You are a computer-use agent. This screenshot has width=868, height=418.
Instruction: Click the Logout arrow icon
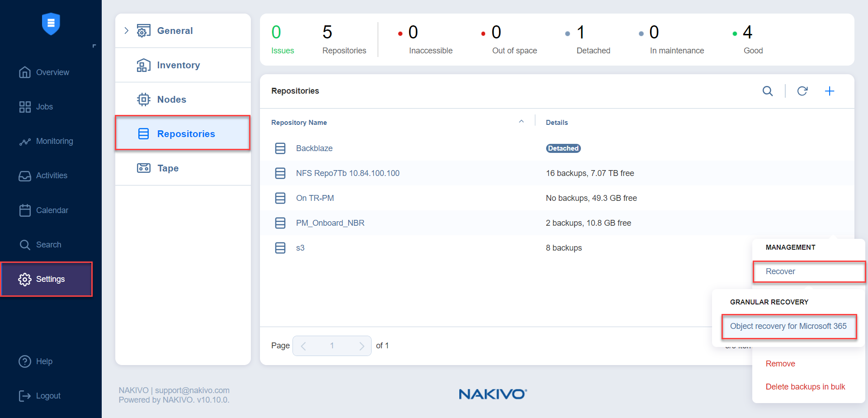pos(25,396)
